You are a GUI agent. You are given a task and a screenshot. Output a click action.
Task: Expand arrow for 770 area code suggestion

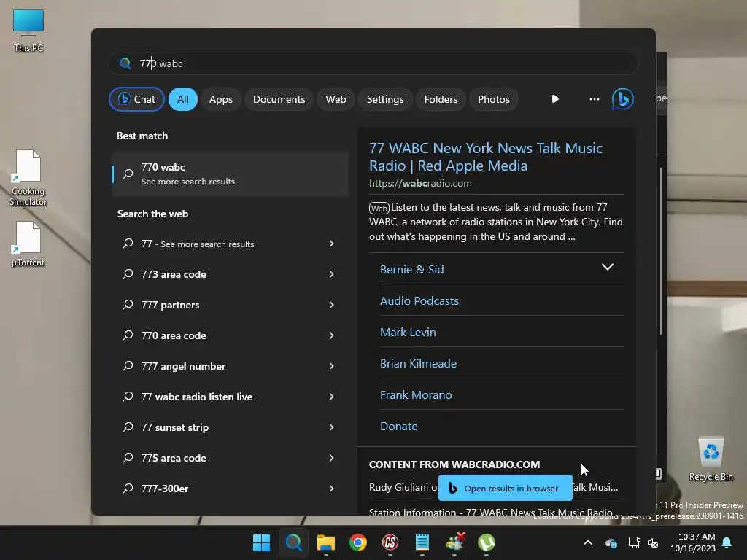(332, 335)
